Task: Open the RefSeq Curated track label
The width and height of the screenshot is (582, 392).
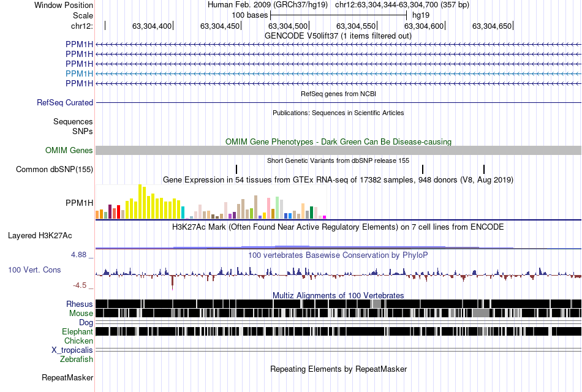Action: [64, 102]
